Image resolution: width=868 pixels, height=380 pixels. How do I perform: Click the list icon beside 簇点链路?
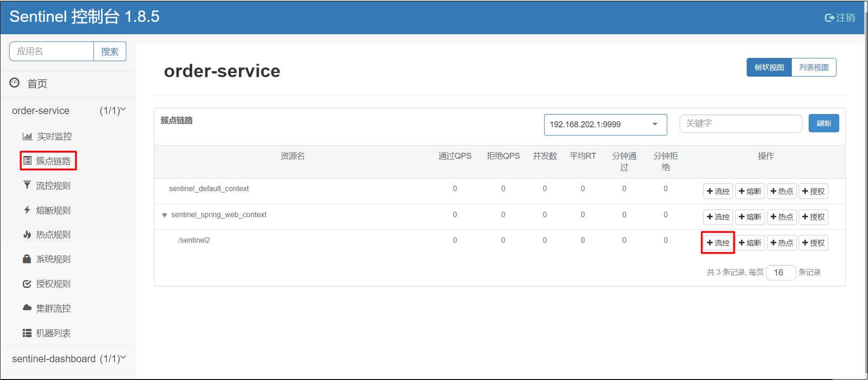[x=27, y=161]
